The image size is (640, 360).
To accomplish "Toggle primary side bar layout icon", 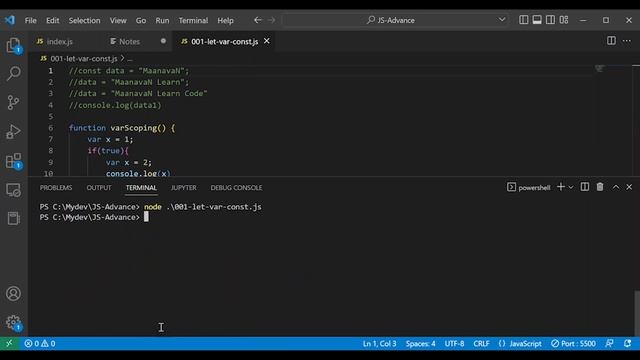I will [524, 20].
